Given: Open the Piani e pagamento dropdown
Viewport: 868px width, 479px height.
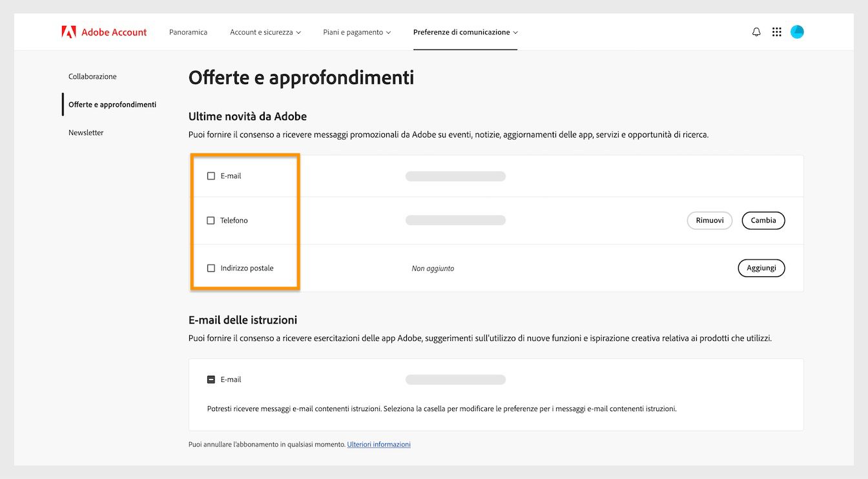Looking at the screenshot, I should [x=356, y=32].
